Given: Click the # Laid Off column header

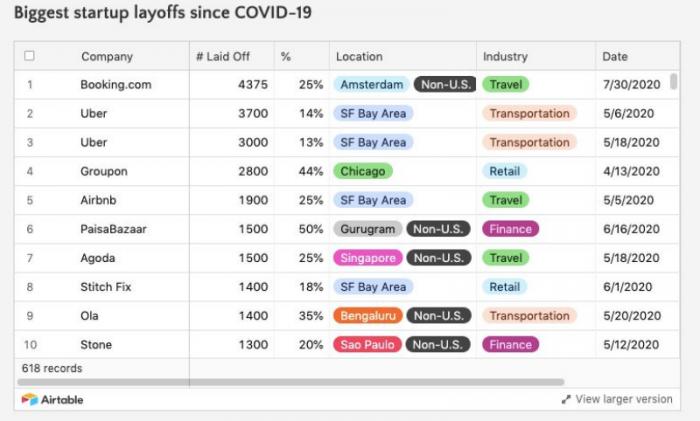Looking at the screenshot, I should coord(223,57).
